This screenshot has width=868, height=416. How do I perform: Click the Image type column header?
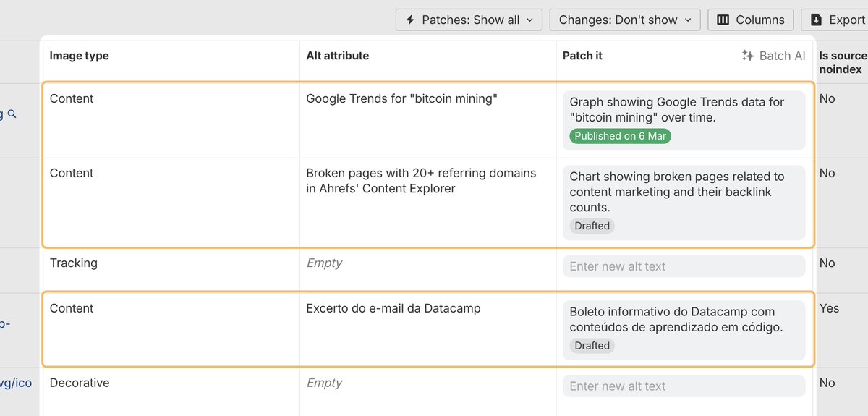[80, 56]
